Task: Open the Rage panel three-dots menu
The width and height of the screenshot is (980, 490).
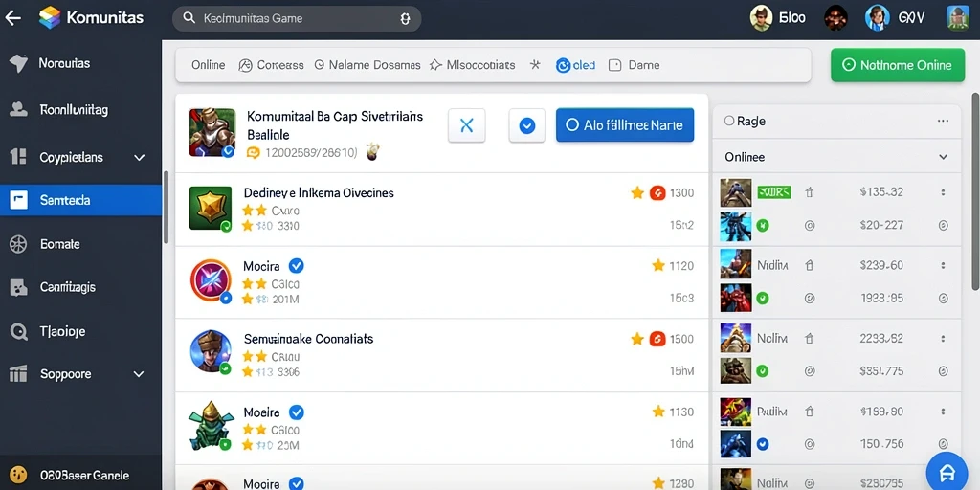Action: click(x=943, y=122)
